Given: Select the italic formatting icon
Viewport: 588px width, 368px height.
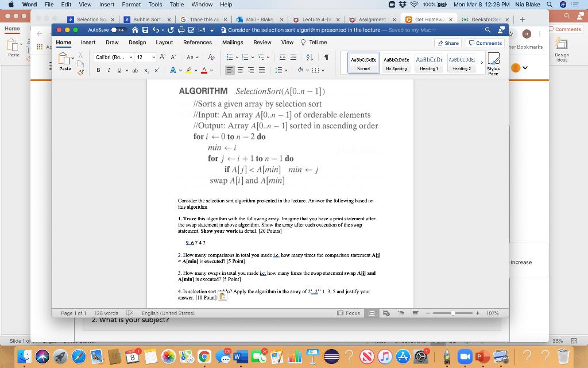Looking at the screenshot, I should pos(109,70).
